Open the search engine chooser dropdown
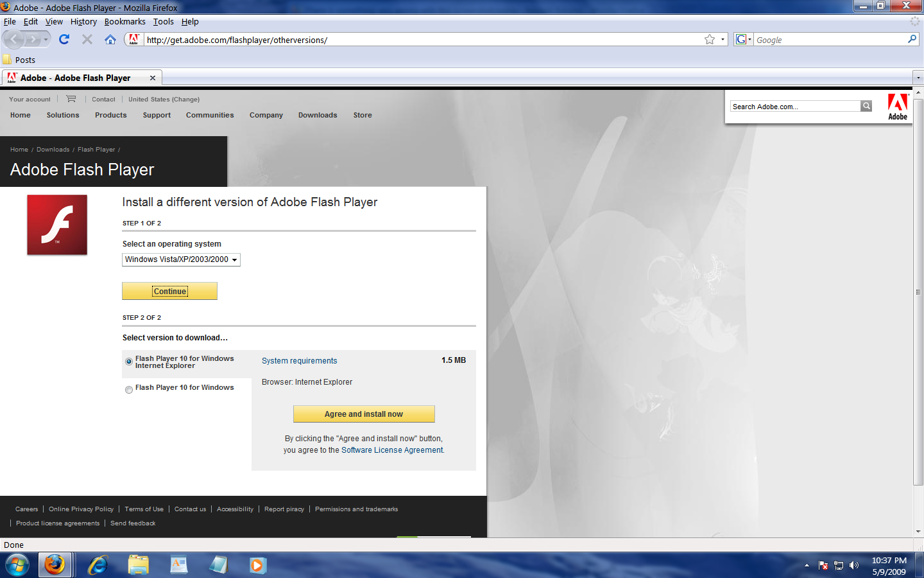Viewport: 924px width, 578px height. click(x=750, y=40)
